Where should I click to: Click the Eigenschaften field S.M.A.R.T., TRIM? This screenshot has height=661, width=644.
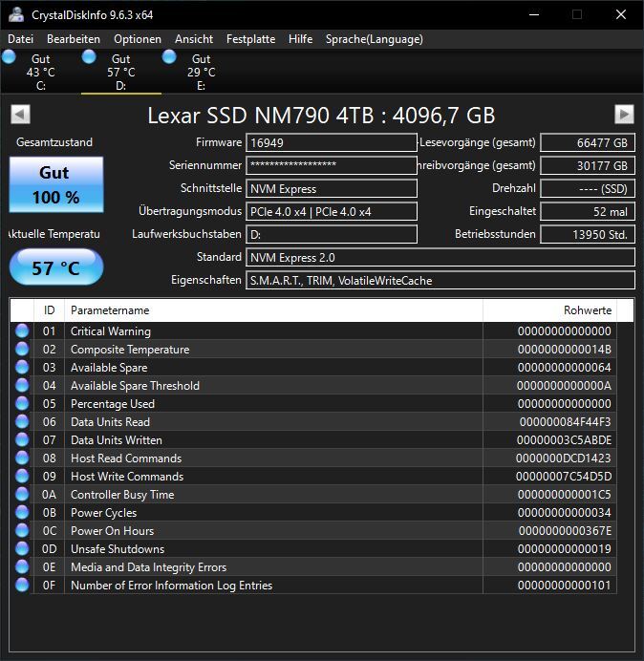click(x=440, y=280)
